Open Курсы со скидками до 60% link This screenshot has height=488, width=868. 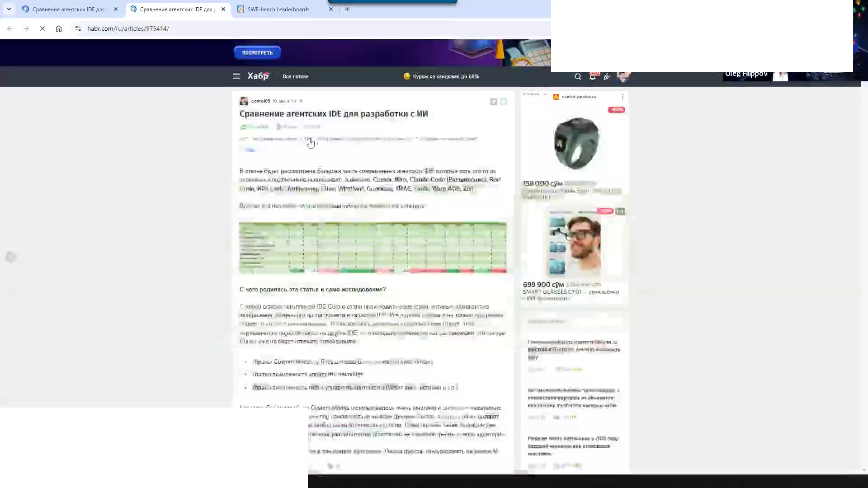(441, 76)
